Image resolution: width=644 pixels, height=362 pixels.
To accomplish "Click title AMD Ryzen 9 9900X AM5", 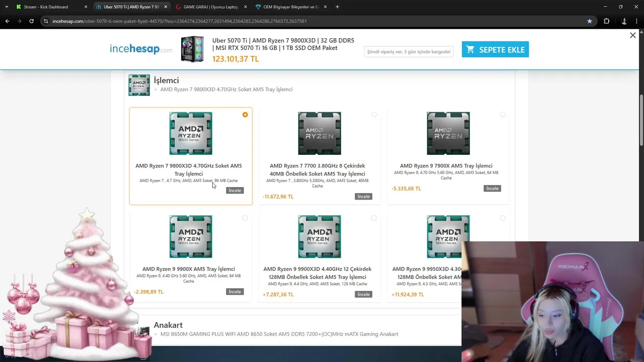I will (x=189, y=269).
